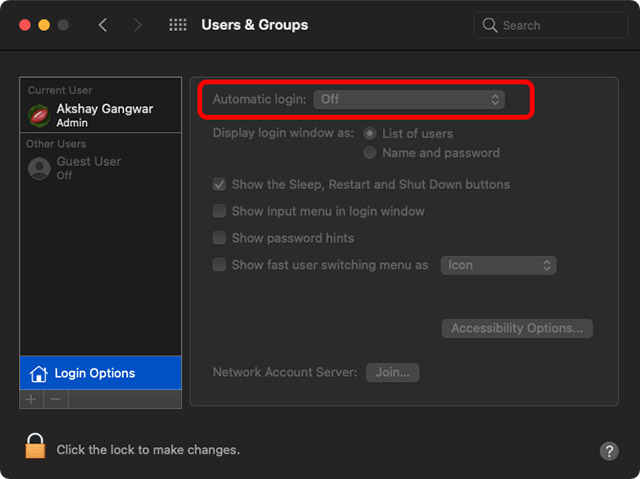The height and width of the screenshot is (479, 640).
Task: Go forward with the right chevron
Action: tap(138, 25)
